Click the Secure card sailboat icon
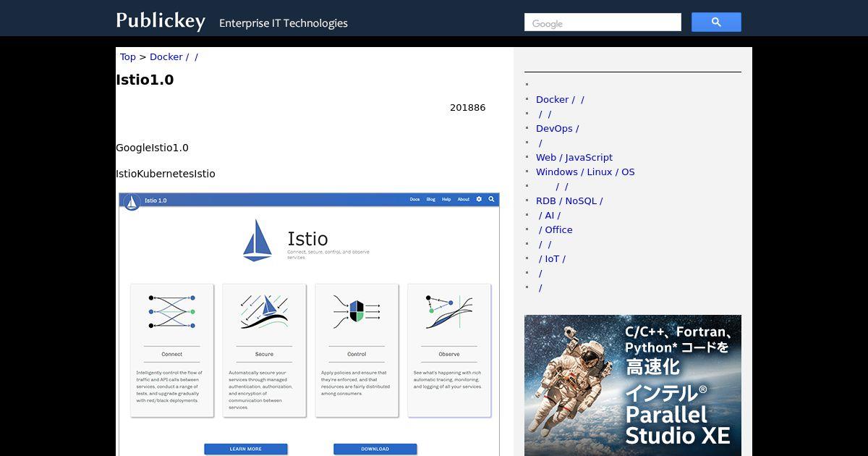The image size is (868, 456). (264, 311)
